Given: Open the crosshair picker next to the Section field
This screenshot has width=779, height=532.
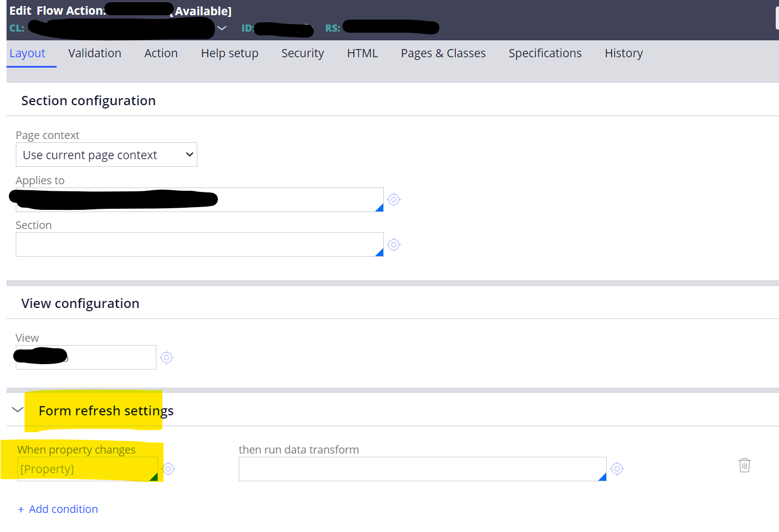Looking at the screenshot, I should click(x=394, y=245).
